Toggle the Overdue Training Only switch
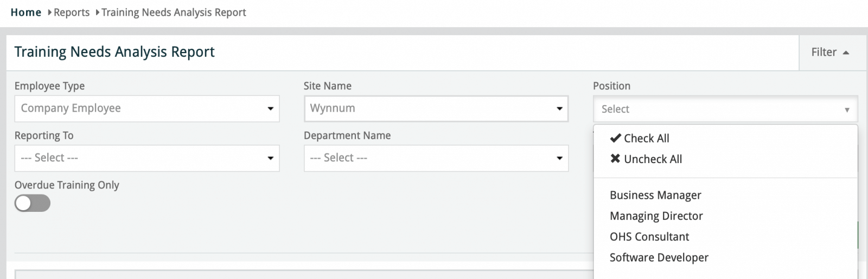The width and height of the screenshot is (868, 279). [33, 204]
